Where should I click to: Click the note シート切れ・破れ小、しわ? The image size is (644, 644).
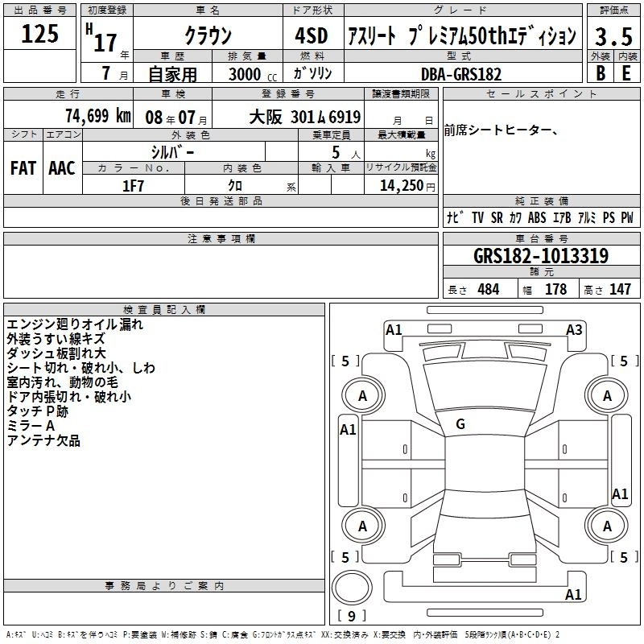point(81,368)
